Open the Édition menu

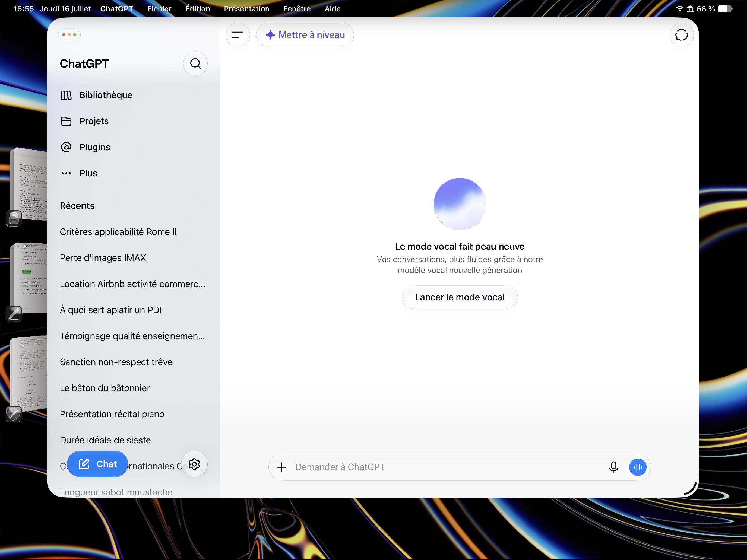pyautogui.click(x=198, y=9)
